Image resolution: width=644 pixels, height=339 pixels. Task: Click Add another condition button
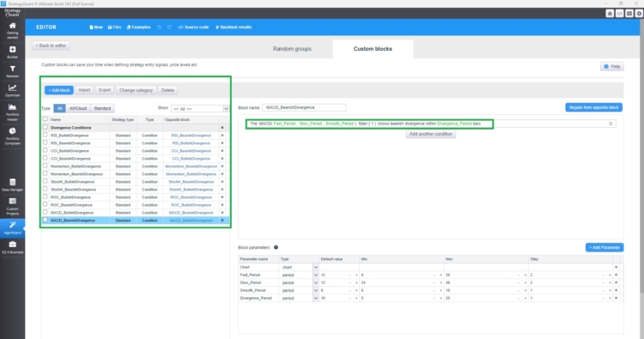pos(431,134)
